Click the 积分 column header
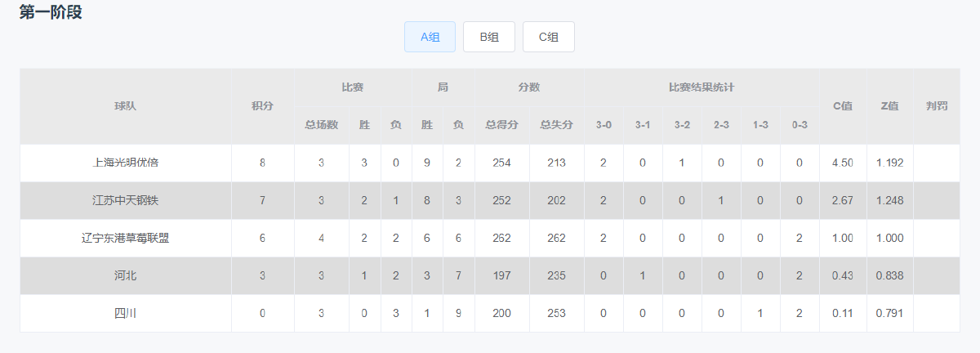This screenshot has height=353, width=980. click(x=262, y=106)
